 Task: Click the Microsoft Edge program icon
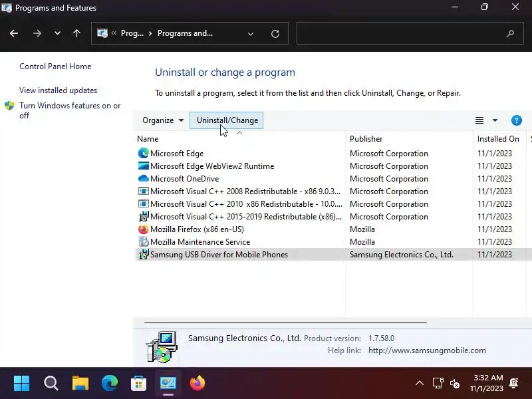(143, 154)
